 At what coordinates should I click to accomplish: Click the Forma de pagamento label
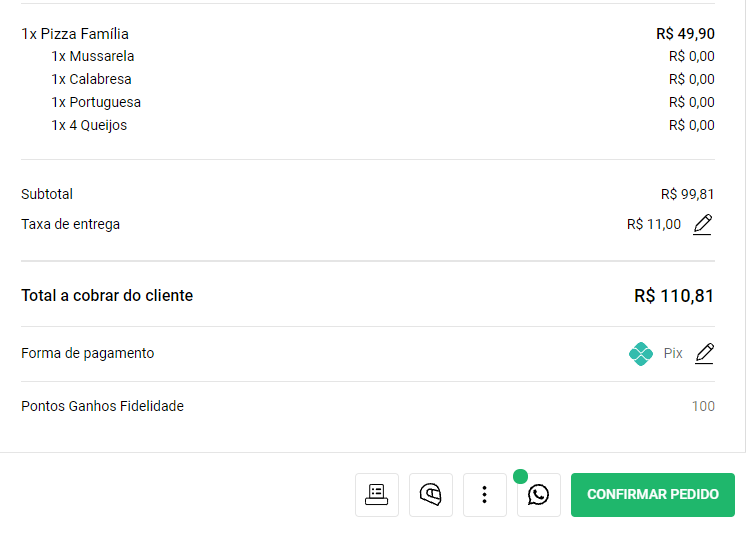pos(88,353)
